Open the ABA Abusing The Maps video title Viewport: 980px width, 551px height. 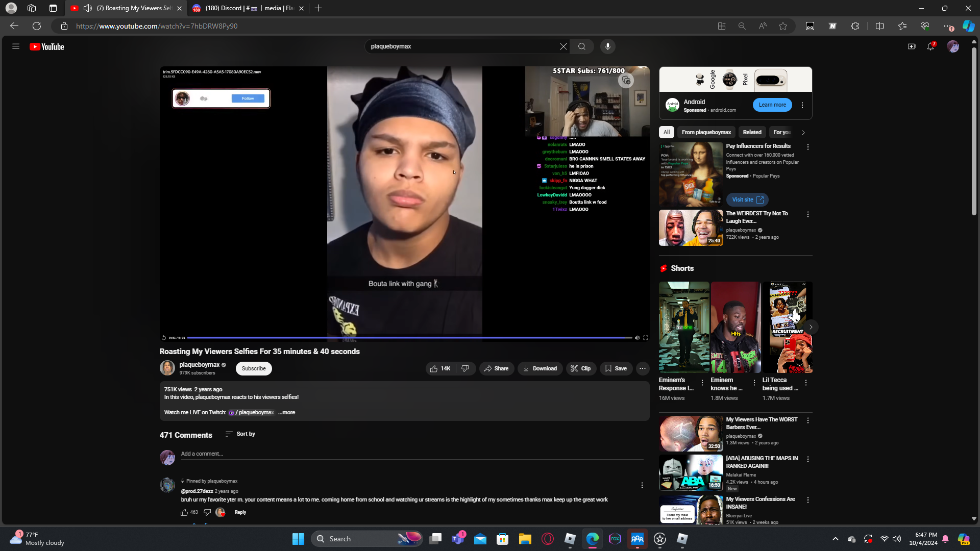pyautogui.click(x=762, y=462)
